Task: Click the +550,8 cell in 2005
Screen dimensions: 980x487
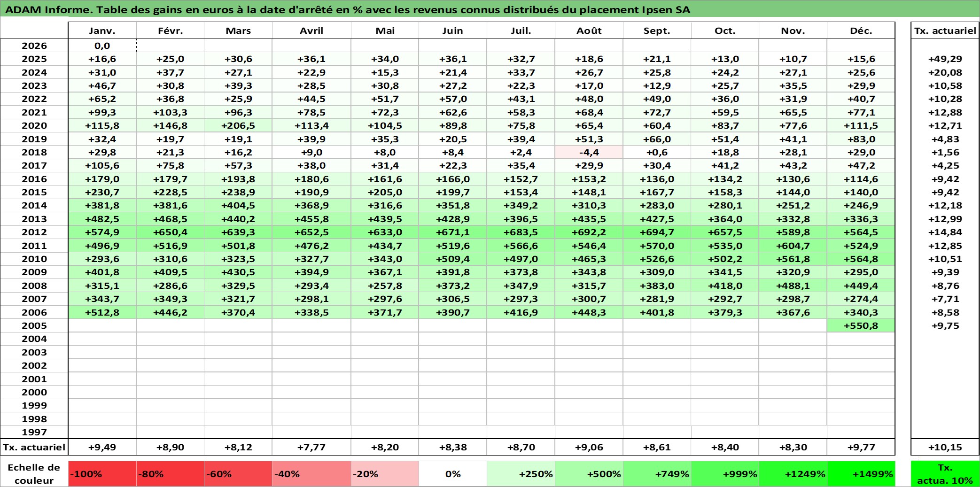Action: click(861, 325)
